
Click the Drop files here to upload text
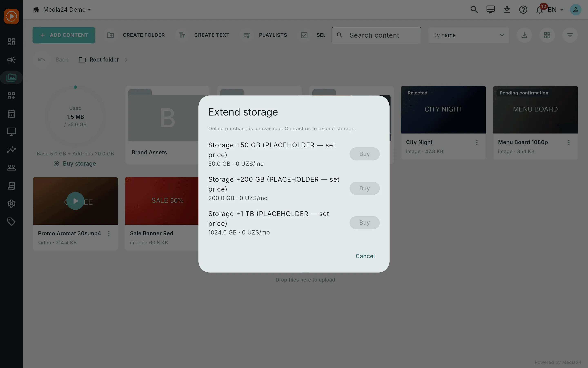pyautogui.click(x=305, y=280)
